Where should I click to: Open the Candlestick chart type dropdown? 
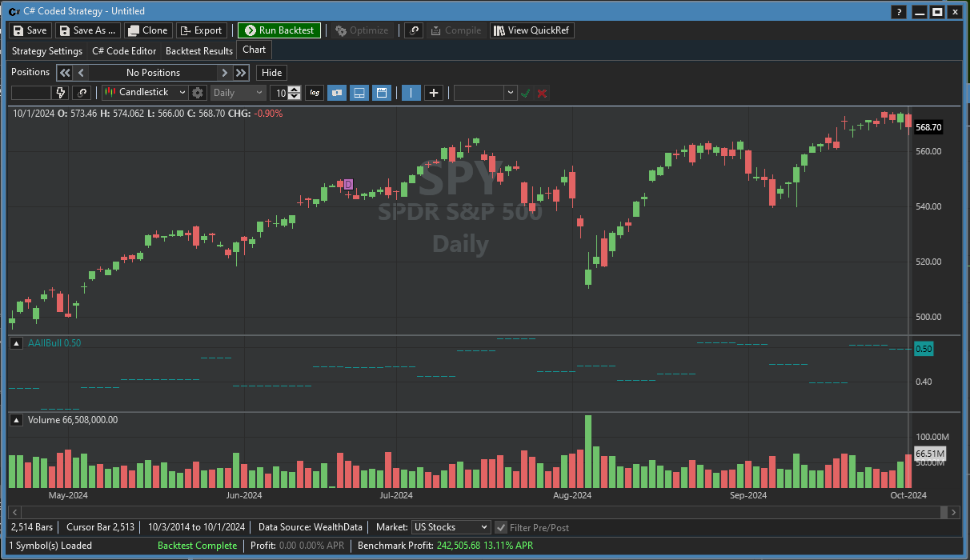pos(145,93)
